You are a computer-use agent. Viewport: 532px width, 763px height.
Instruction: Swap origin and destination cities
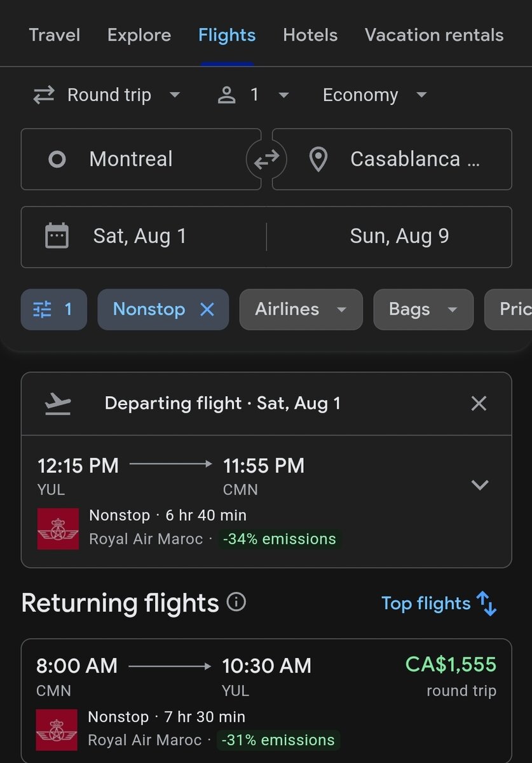pos(266,160)
